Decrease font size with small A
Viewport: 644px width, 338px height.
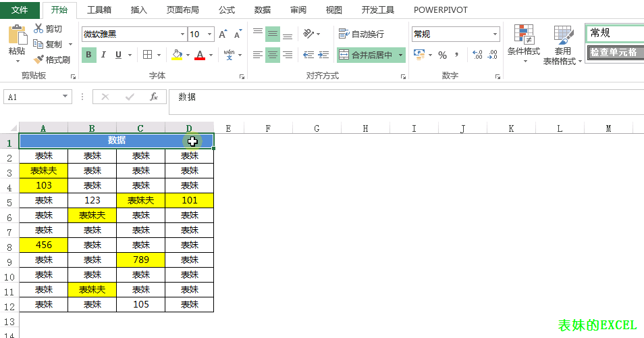[238, 34]
